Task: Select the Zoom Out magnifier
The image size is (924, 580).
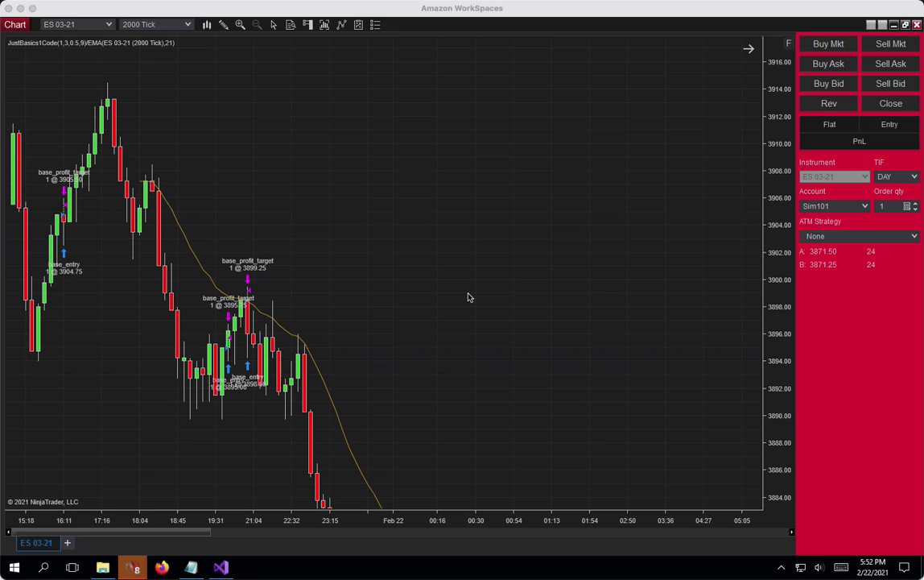Action: (257, 25)
